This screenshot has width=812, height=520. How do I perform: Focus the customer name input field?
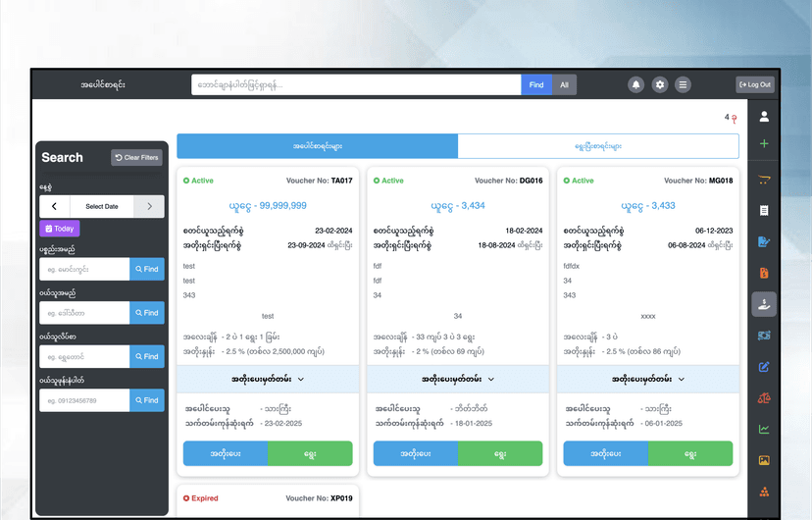(84, 313)
